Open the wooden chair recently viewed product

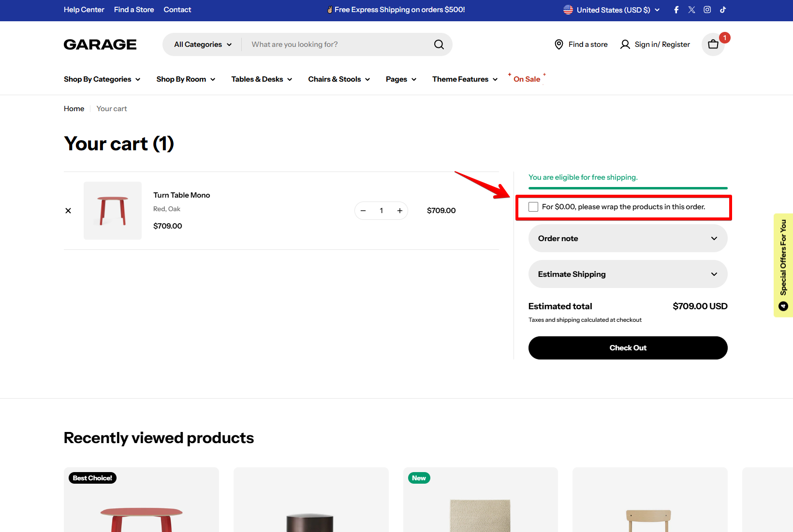tap(650, 500)
